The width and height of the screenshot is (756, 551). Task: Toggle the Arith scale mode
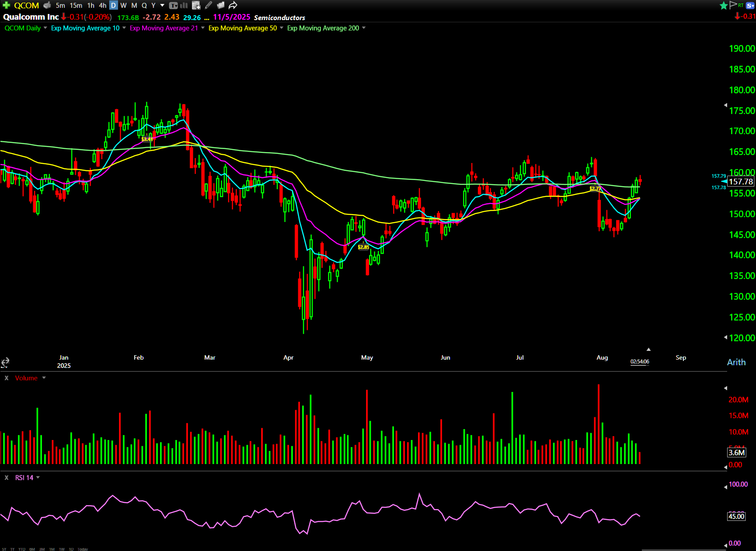736,362
